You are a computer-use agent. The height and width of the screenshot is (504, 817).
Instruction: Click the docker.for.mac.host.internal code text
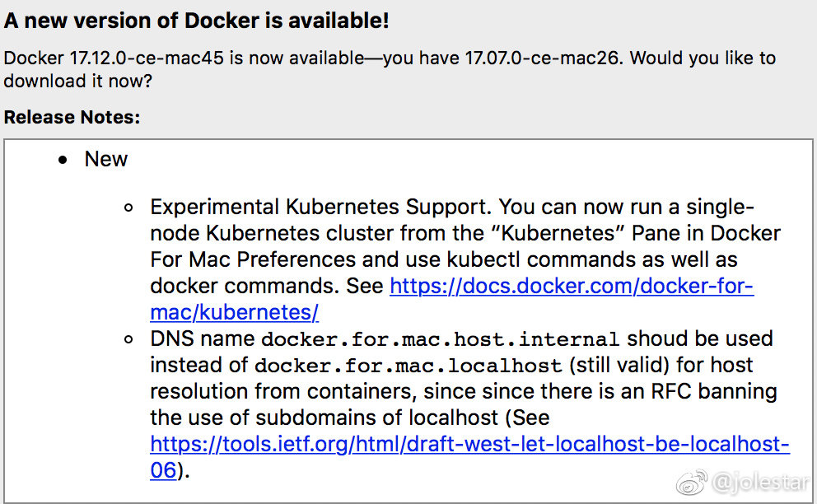[x=440, y=339]
